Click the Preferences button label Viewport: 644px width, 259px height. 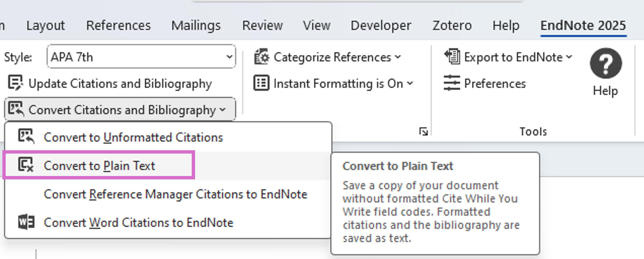point(495,83)
